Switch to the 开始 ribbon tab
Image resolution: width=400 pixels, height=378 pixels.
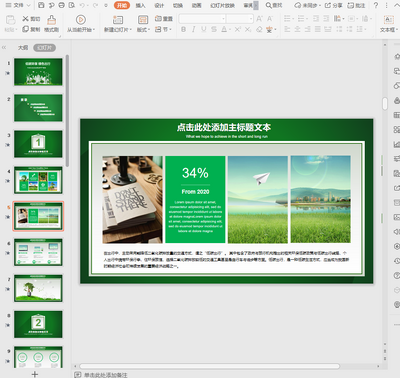122,5
